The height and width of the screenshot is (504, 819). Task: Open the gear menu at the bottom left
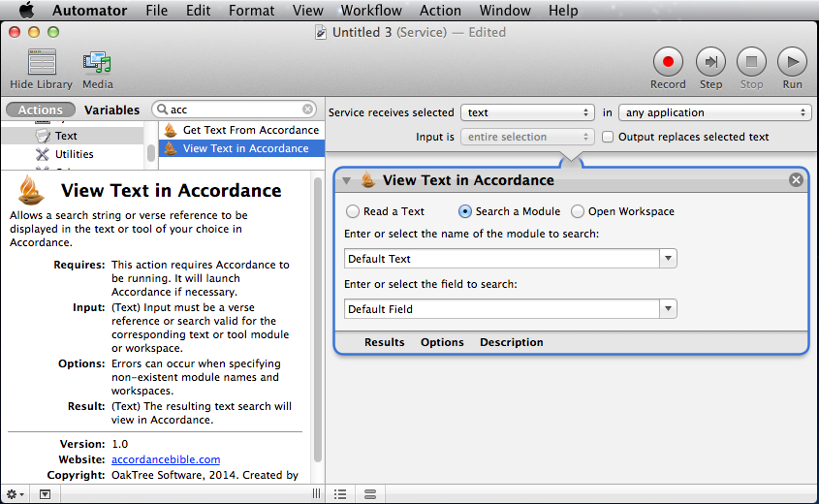pyautogui.click(x=15, y=494)
